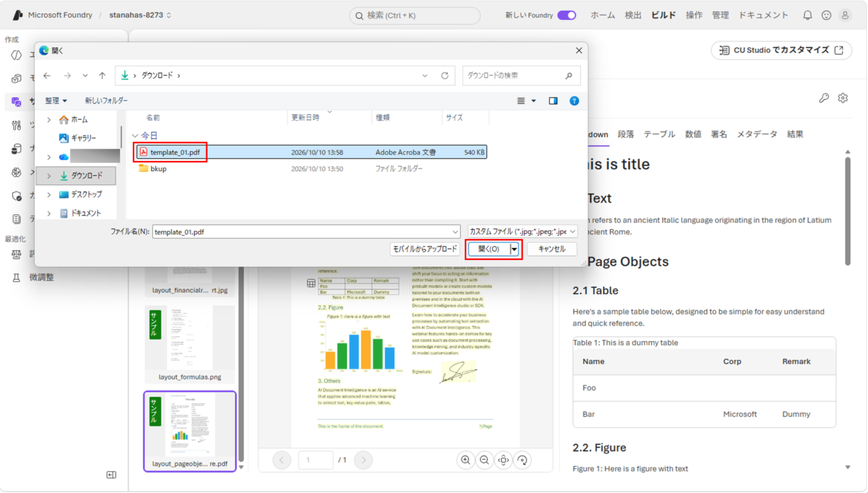Open settings gear in results panel
Image resolution: width=868 pixels, height=493 pixels.
pos(843,98)
